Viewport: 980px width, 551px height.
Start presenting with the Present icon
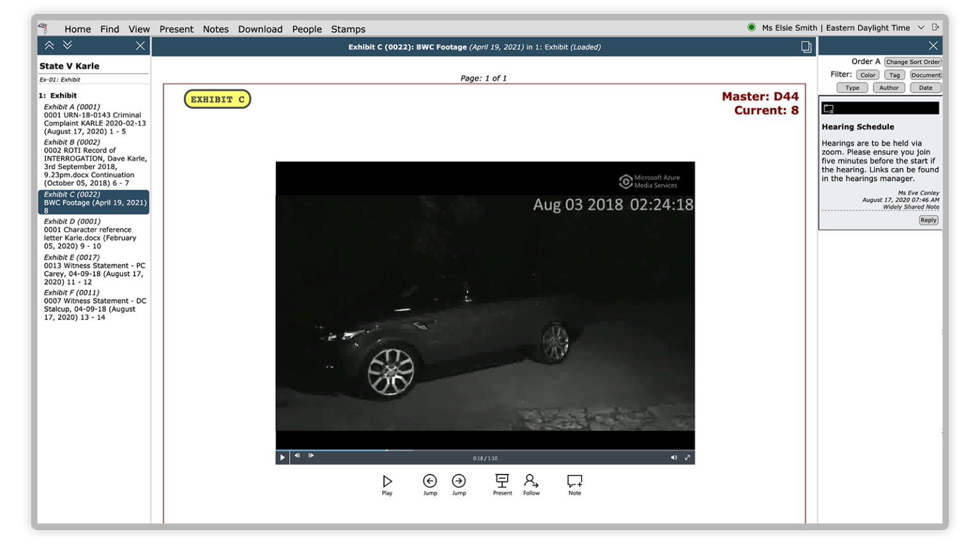(502, 481)
